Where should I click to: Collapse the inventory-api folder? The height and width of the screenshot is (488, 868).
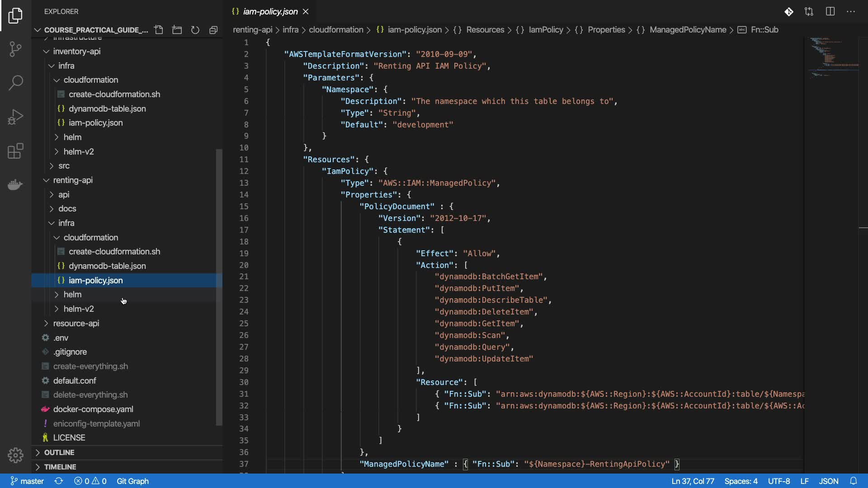coord(76,52)
